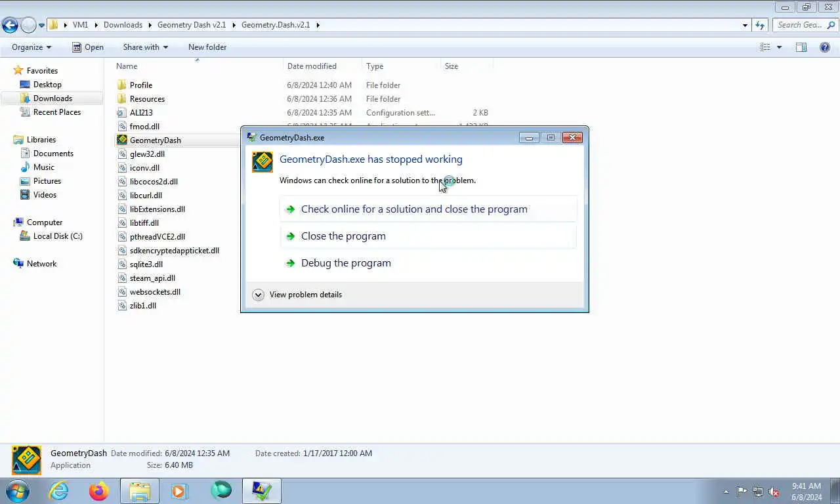Viewport: 840px width, 504px height.
Task: Select the fmod.dll file icon
Action: tap(121, 126)
